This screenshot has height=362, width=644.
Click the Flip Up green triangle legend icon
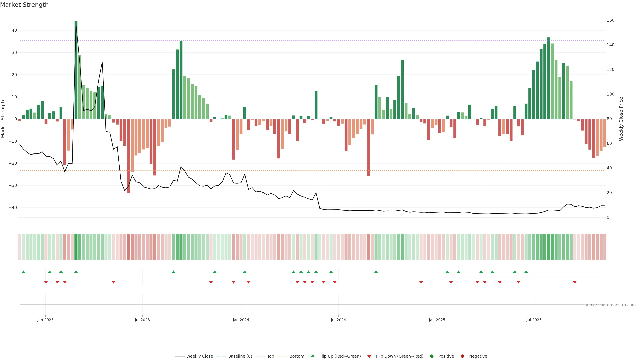click(x=312, y=356)
